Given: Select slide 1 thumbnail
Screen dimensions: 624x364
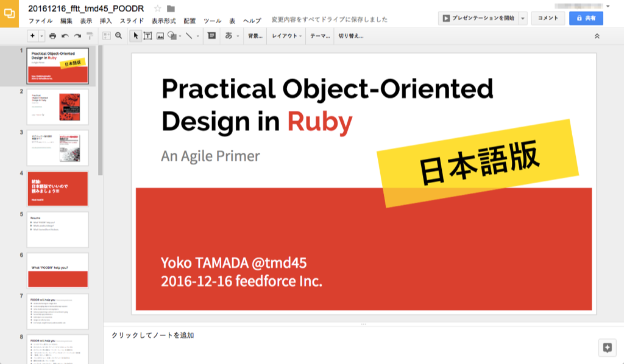Looking at the screenshot, I should [58, 66].
